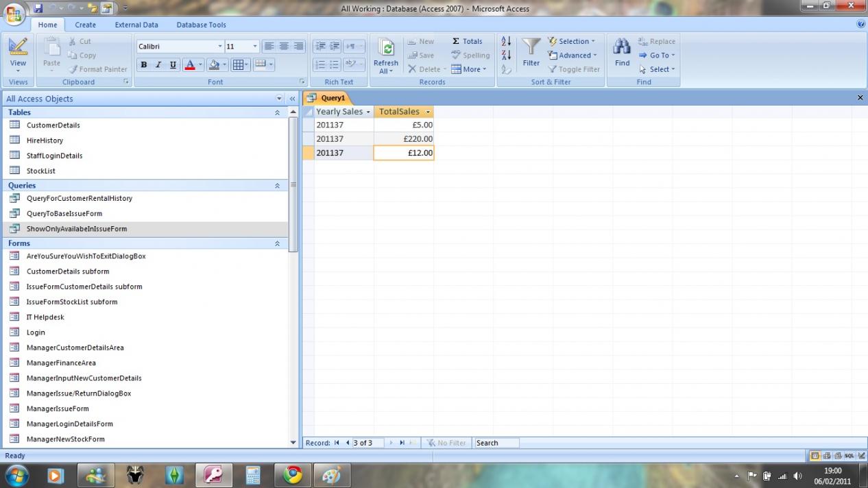
Task: Switch to SQL View in status bar
Action: 849,456
